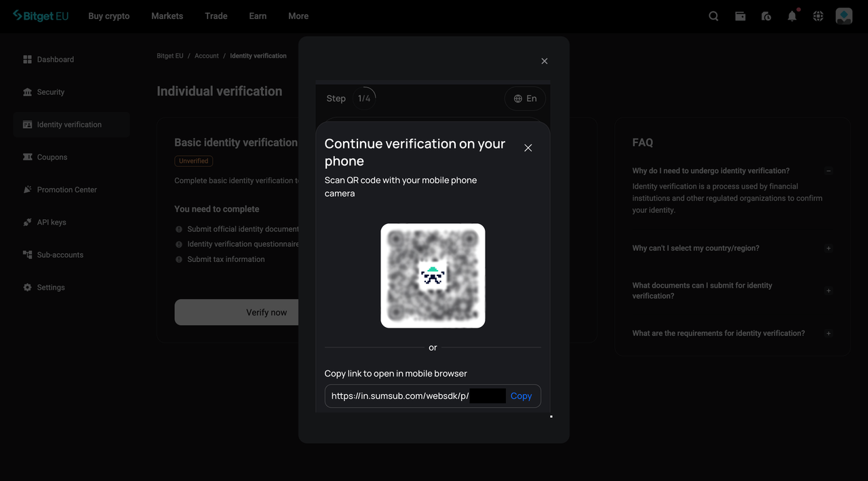Open the user avatar menu
Image resolution: width=868 pixels, height=481 pixels.
click(844, 16)
